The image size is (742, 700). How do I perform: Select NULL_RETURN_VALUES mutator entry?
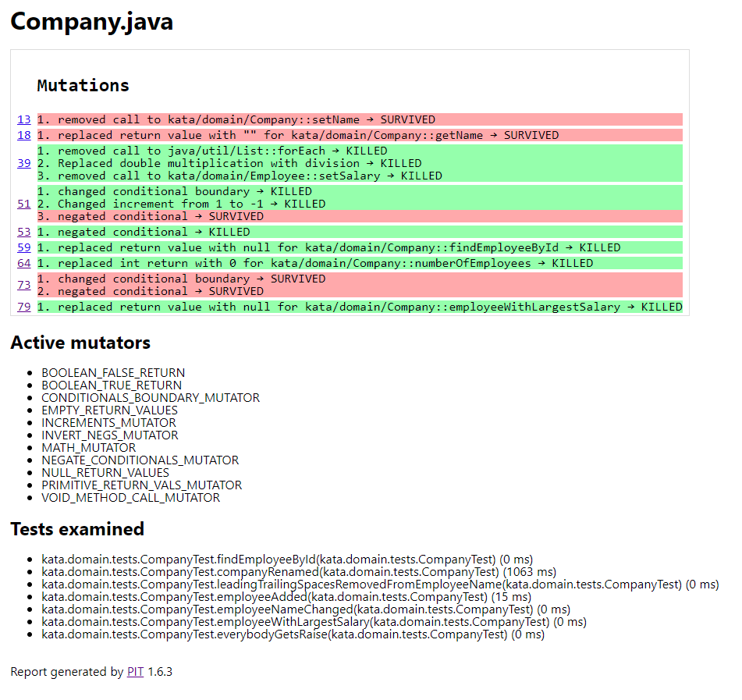pos(105,472)
